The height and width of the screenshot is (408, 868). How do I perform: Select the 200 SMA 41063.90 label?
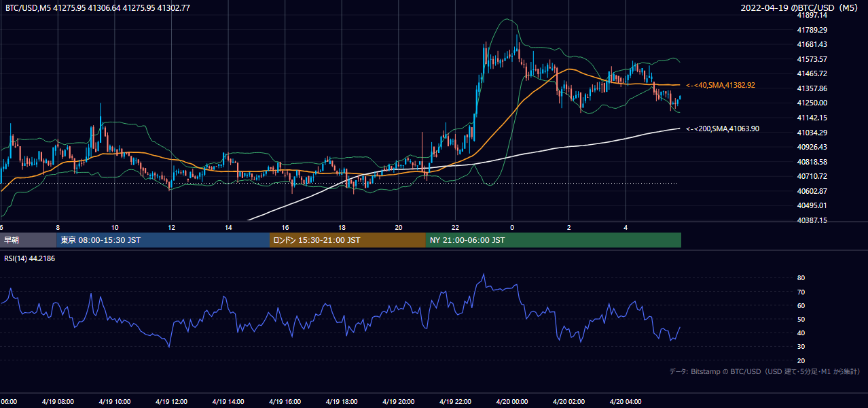(x=723, y=129)
